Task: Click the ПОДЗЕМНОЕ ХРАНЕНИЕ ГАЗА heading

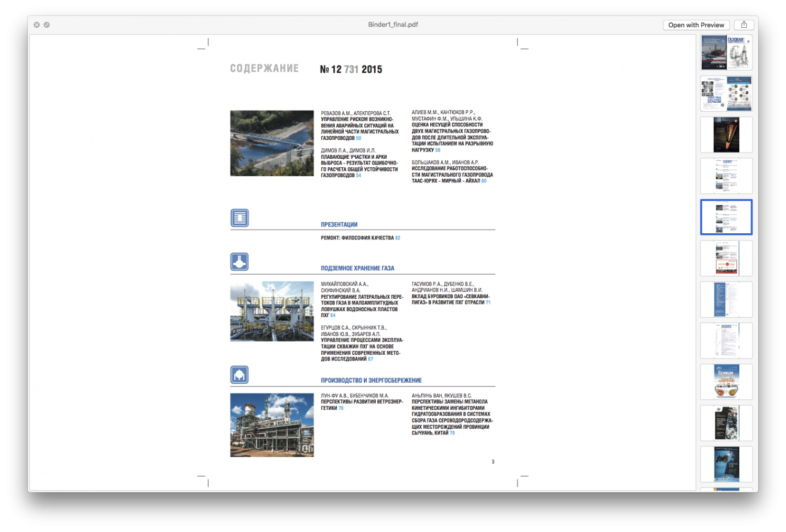Action: (357, 268)
